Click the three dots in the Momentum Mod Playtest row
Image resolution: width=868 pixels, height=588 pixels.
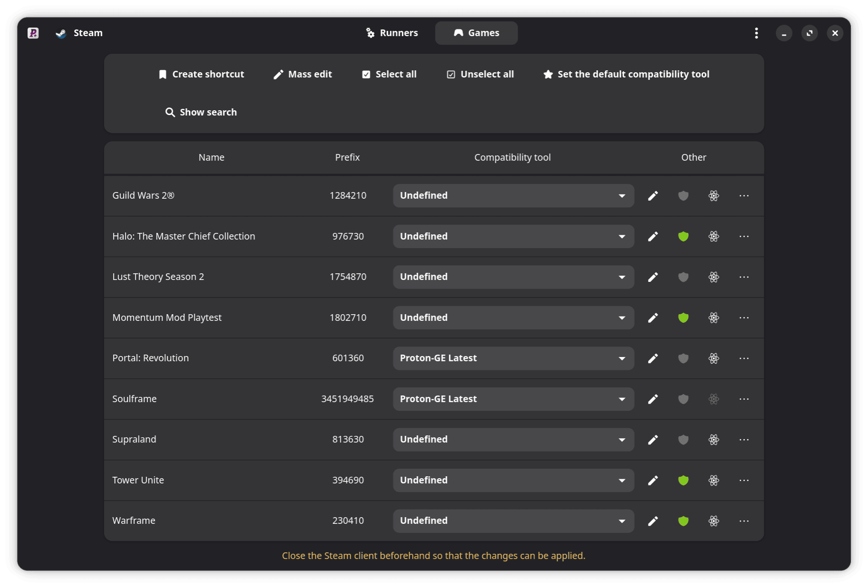pyautogui.click(x=744, y=318)
